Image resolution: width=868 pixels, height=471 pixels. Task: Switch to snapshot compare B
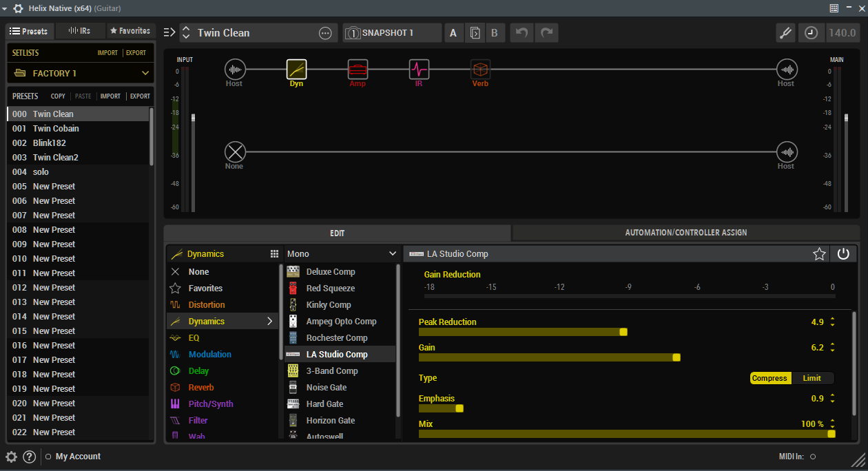click(x=494, y=33)
